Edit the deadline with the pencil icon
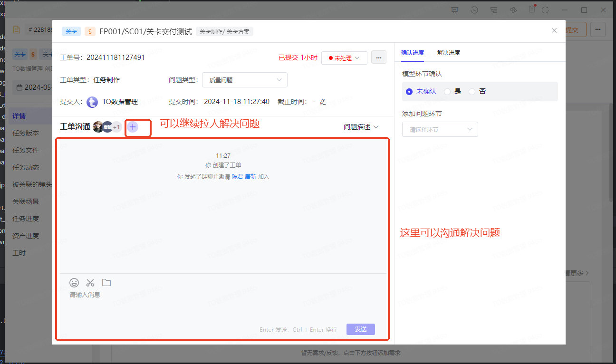Image resolution: width=616 pixels, height=364 pixels. click(x=323, y=102)
